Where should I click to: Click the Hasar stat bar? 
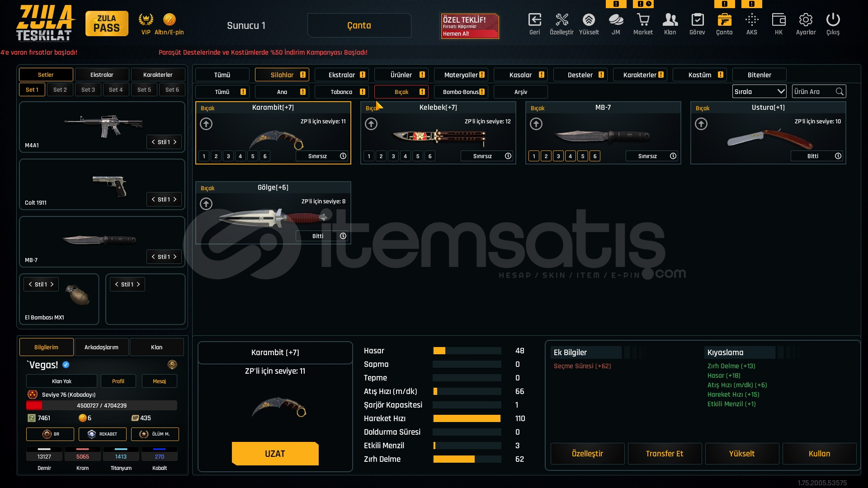pos(467,351)
